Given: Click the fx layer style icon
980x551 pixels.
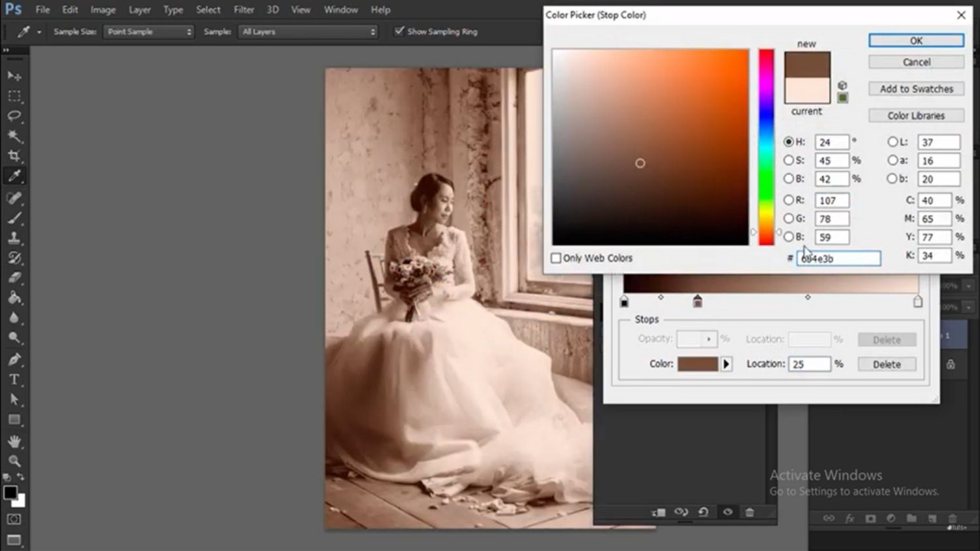Looking at the screenshot, I should [849, 518].
